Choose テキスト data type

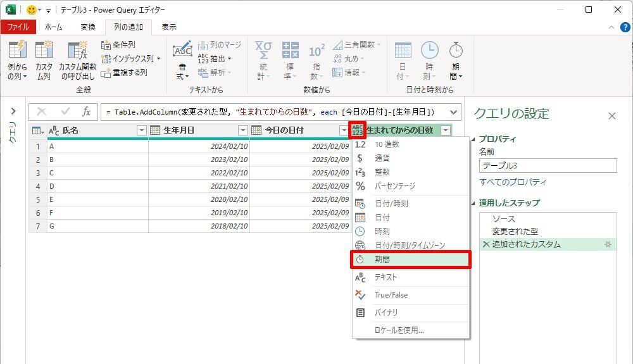point(411,277)
